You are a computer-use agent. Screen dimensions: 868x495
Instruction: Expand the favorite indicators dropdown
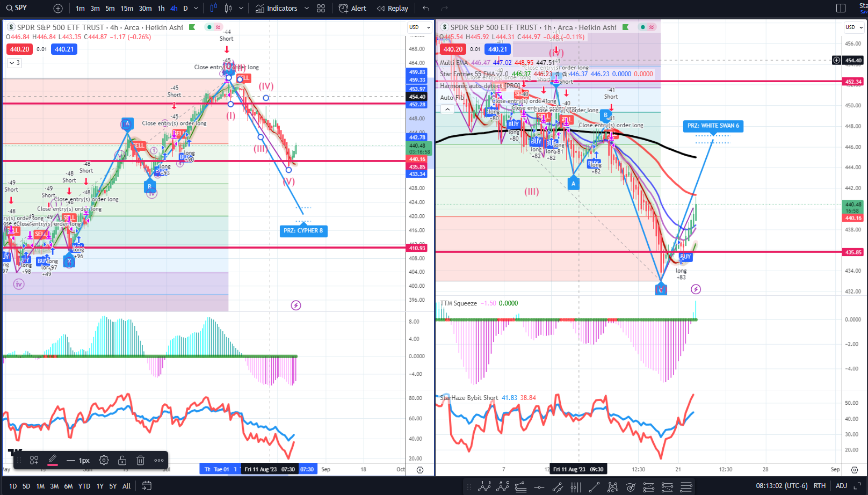307,9
